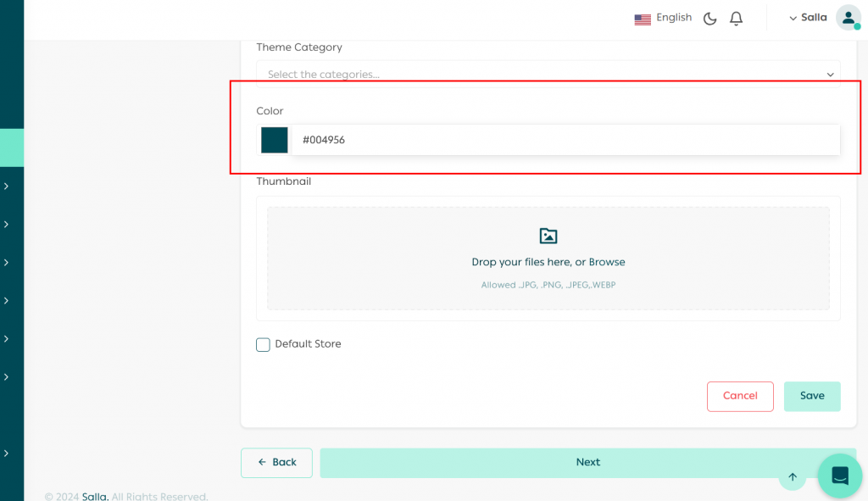Expand the bottommost sidebar chevron
This screenshot has width=868, height=501.
click(7, 454)
